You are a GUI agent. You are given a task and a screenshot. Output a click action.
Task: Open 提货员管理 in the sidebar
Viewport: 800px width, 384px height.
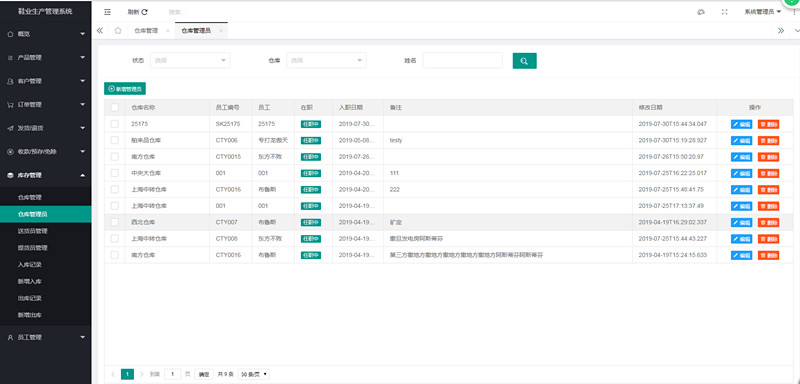(x=46, y=248)
